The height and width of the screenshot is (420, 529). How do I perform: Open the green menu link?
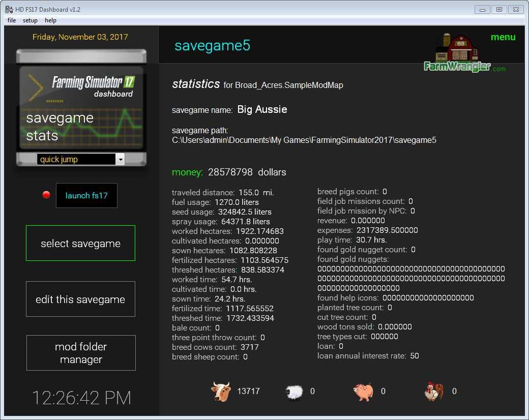point(503,37)
